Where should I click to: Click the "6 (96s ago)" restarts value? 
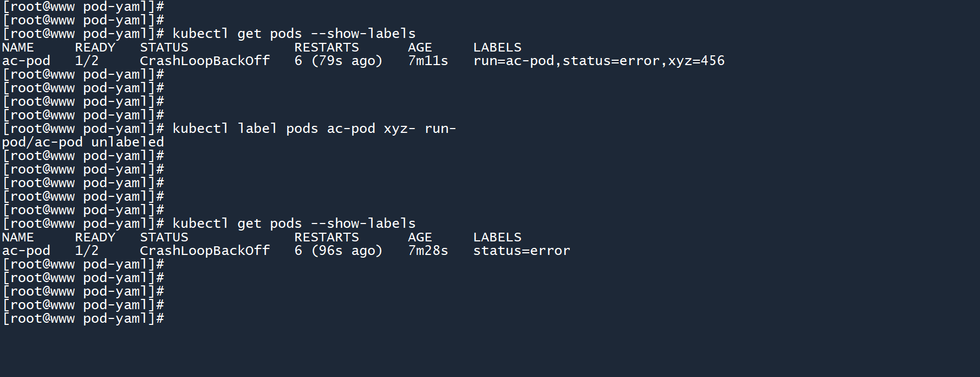click(338, 251)
